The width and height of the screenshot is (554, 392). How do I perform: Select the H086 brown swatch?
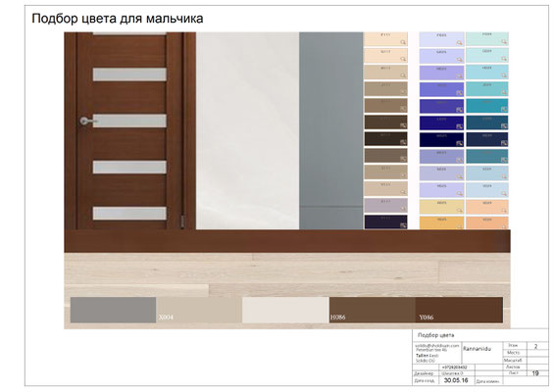coord(372,310)
